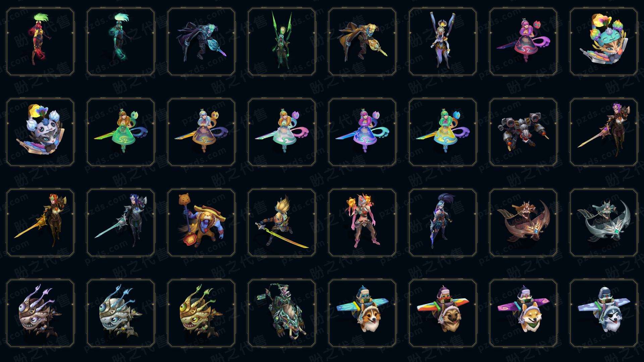Open the grey four-armed mech robot tile

pyautogui.click(x=523, y=132)
